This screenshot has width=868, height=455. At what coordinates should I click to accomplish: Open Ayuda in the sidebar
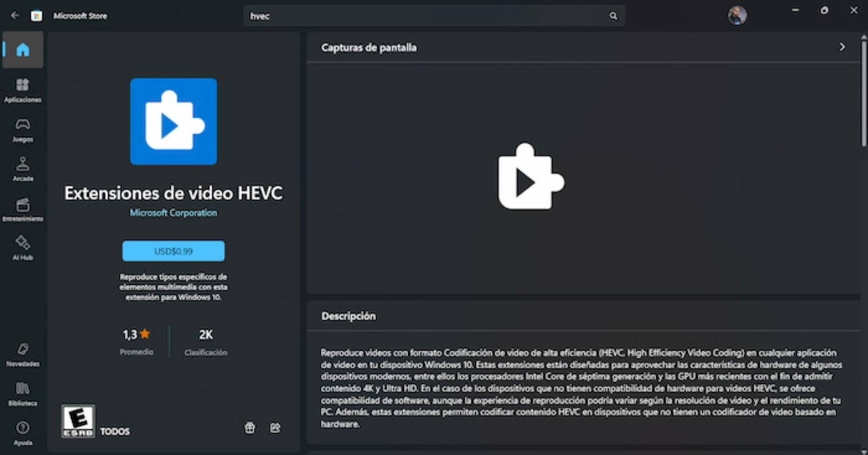[x=22, y=433]
